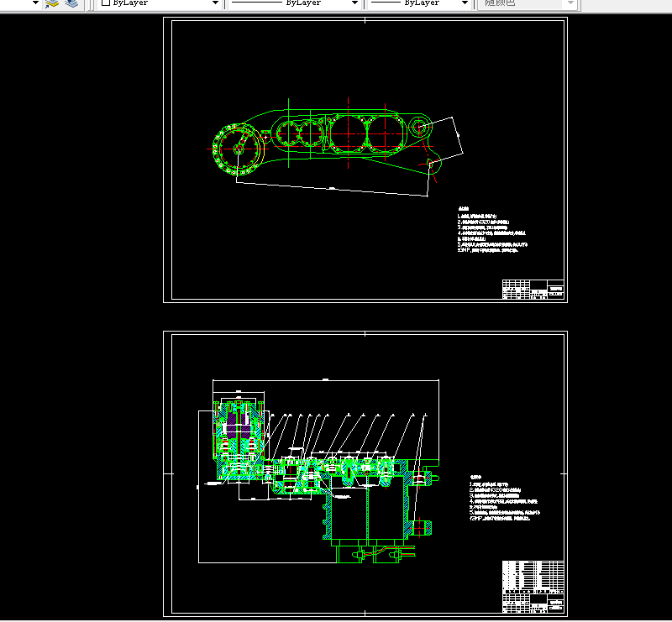Select the purple hatched motor section in the lower drawing

tap(237, 425)
